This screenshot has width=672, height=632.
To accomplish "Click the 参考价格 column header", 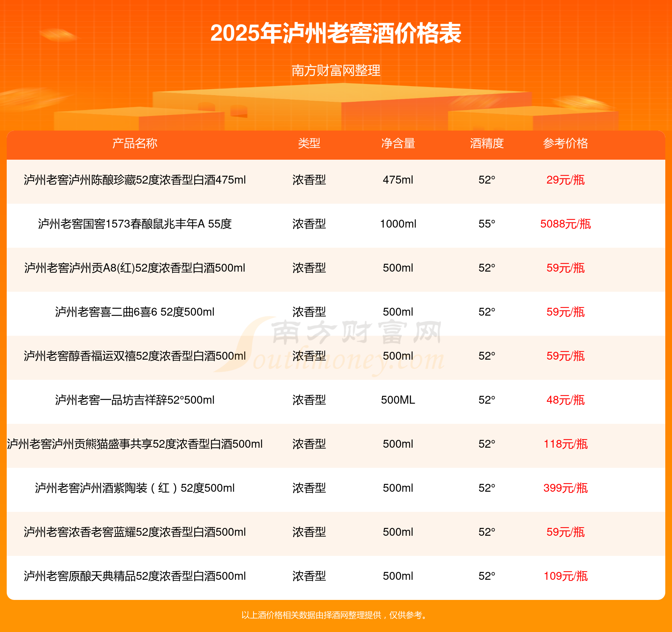I will pos(566,143).
